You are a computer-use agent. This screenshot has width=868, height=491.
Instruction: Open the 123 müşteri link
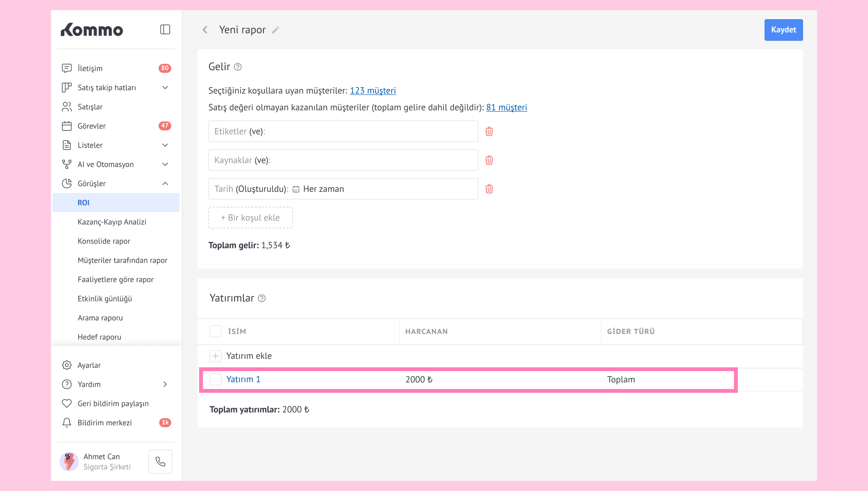tap(373, 90)
